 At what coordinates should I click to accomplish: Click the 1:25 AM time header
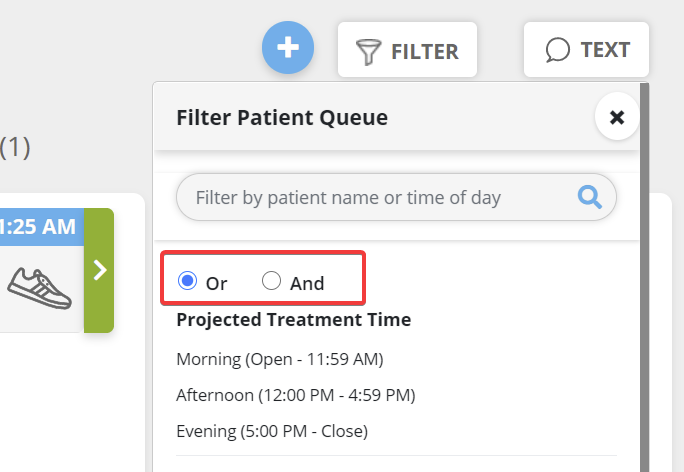[x=38, y=227]
